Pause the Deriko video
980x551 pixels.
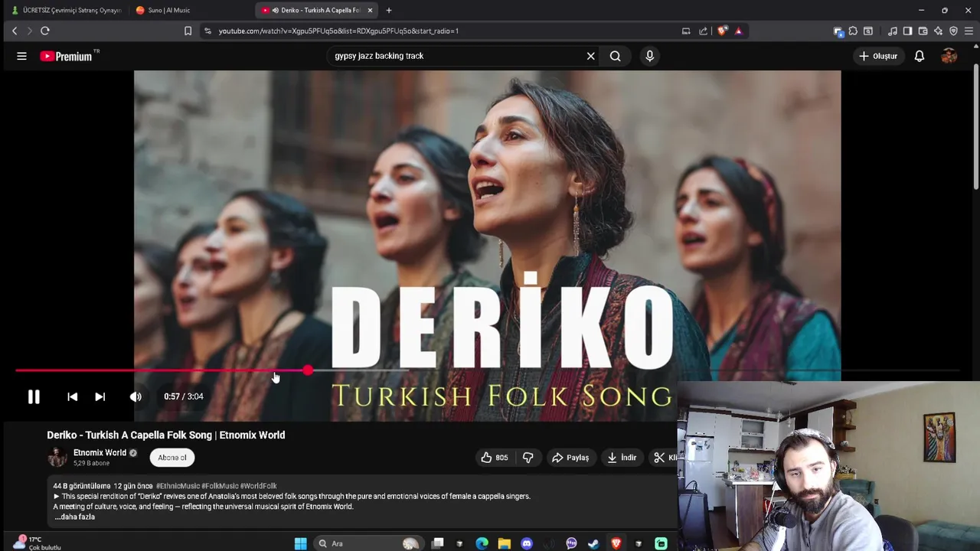[34, 396]
